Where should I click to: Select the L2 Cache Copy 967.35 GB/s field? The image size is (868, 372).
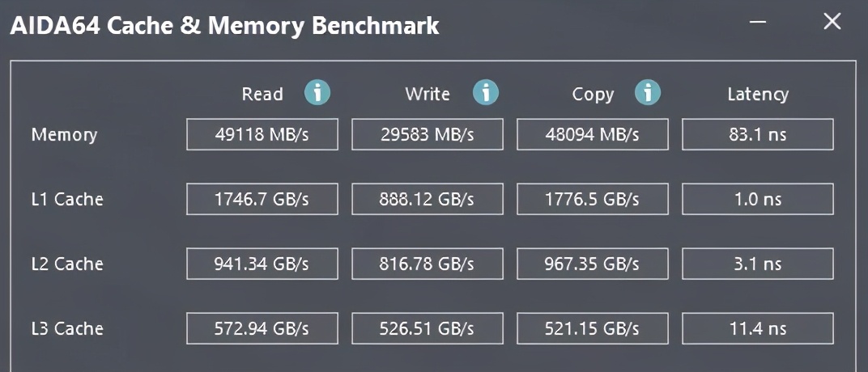point(593,264)
